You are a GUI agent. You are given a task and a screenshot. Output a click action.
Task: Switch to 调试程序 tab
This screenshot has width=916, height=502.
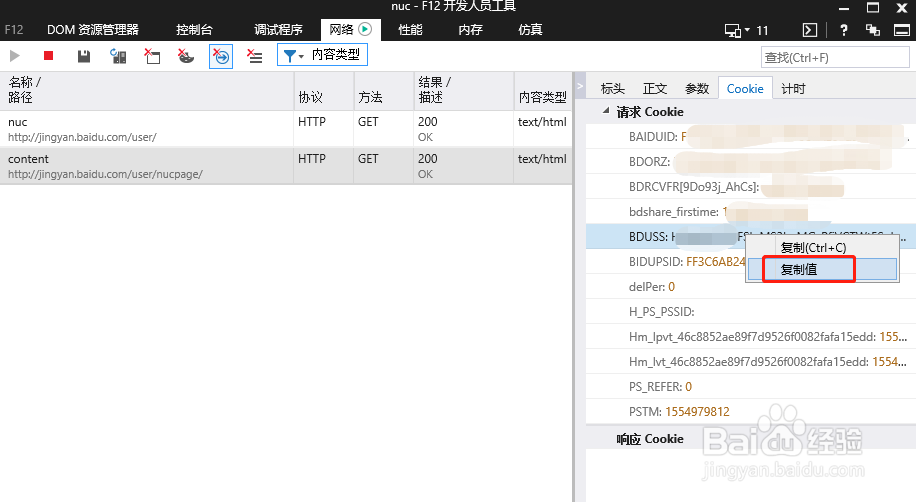[279, 30]
